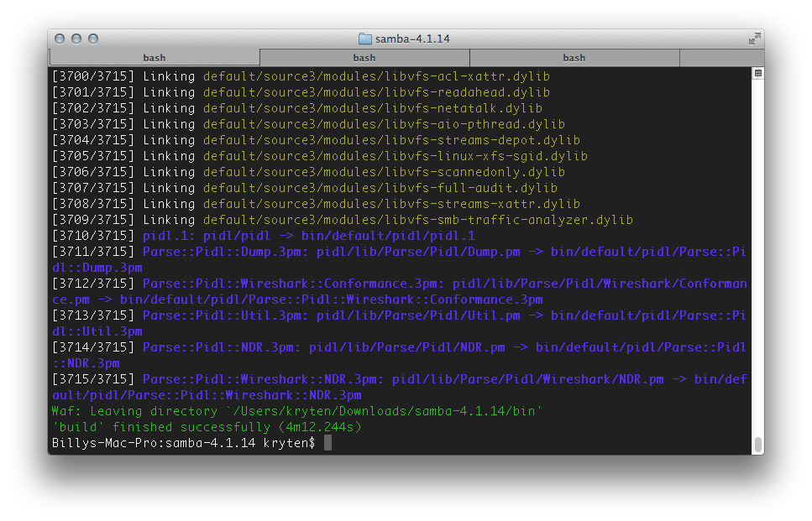This screenshot has width=812, height=521.
Task: Click the libvfs-netatalk.dylib line
Action: coord(297,109)
